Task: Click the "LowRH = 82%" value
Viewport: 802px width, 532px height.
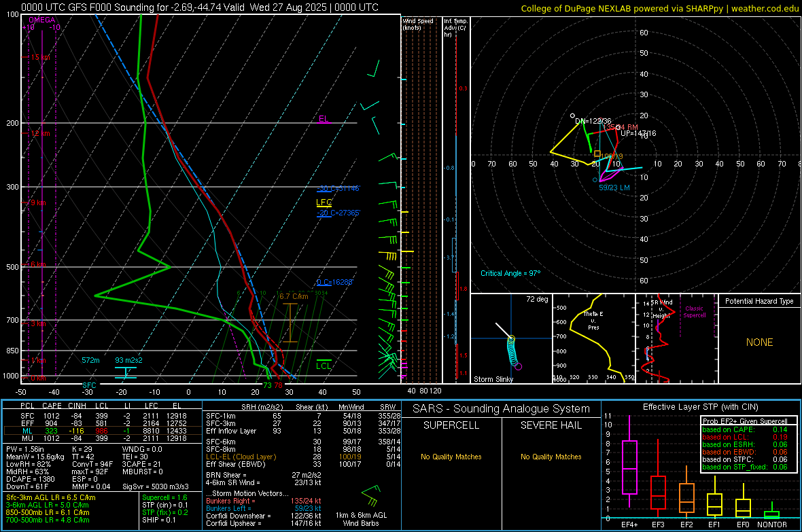Action: pos(28,464)
